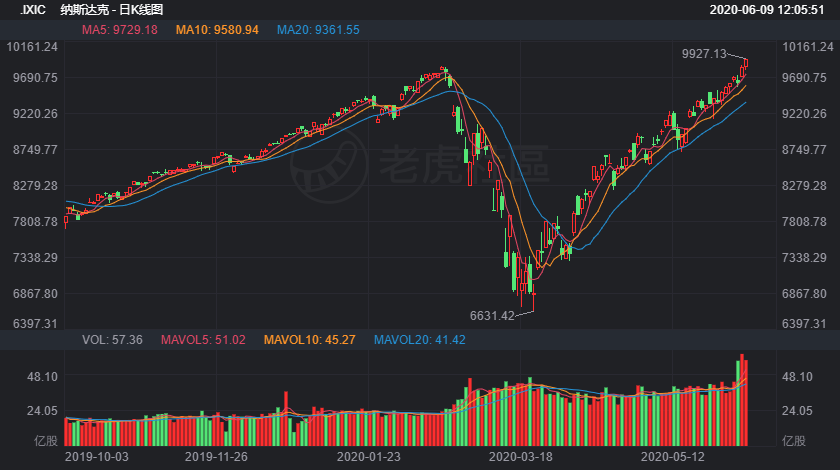The image size is (840, 470).
Task: Click right axis price 6397.31
Action: pos(804,323)
